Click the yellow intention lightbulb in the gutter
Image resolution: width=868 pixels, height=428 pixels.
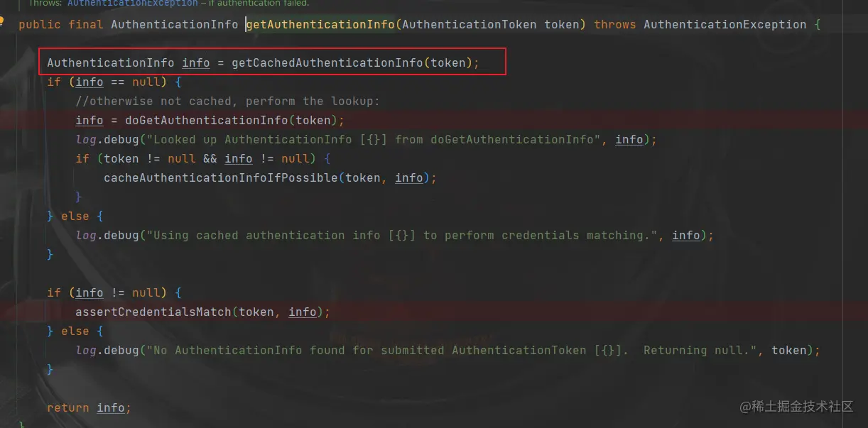tap(2, 21)
